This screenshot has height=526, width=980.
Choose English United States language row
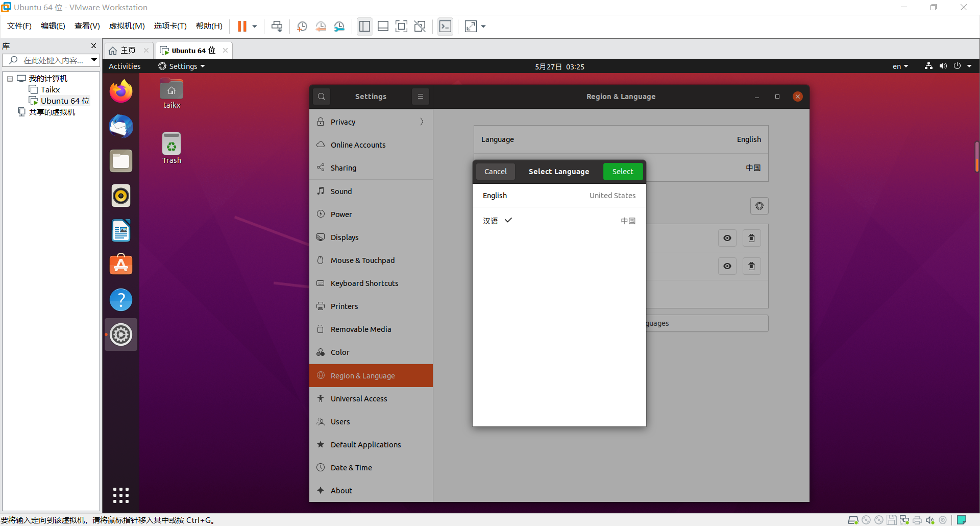coord(559,196)
